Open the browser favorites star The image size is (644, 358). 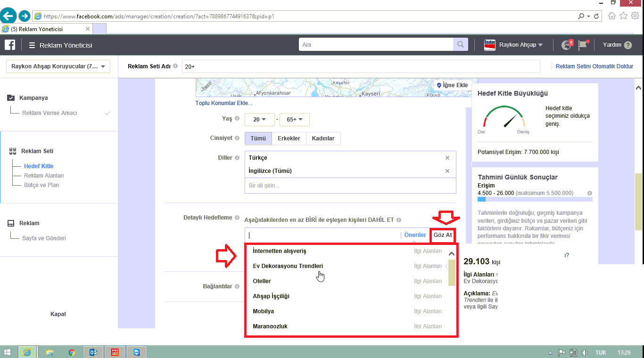tap(623, 16)
